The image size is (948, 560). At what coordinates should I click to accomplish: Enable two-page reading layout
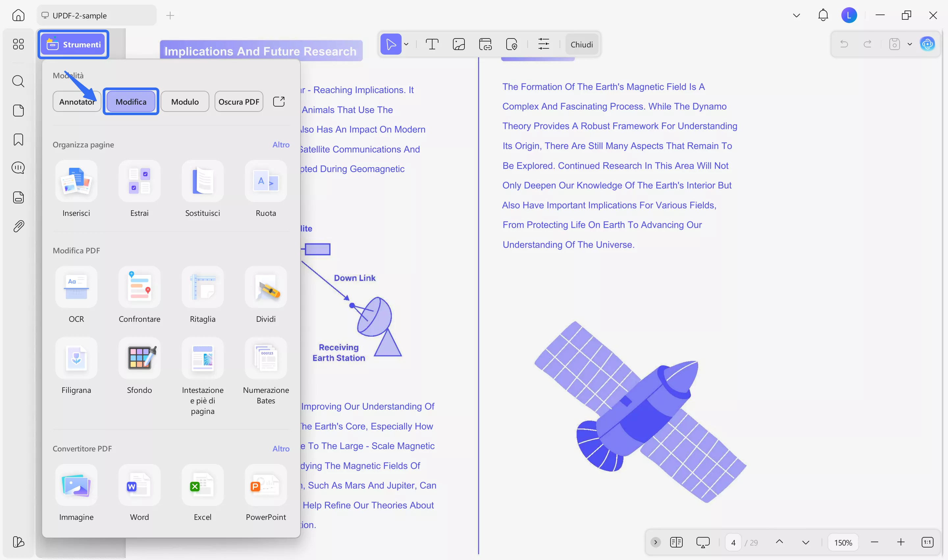676,542
